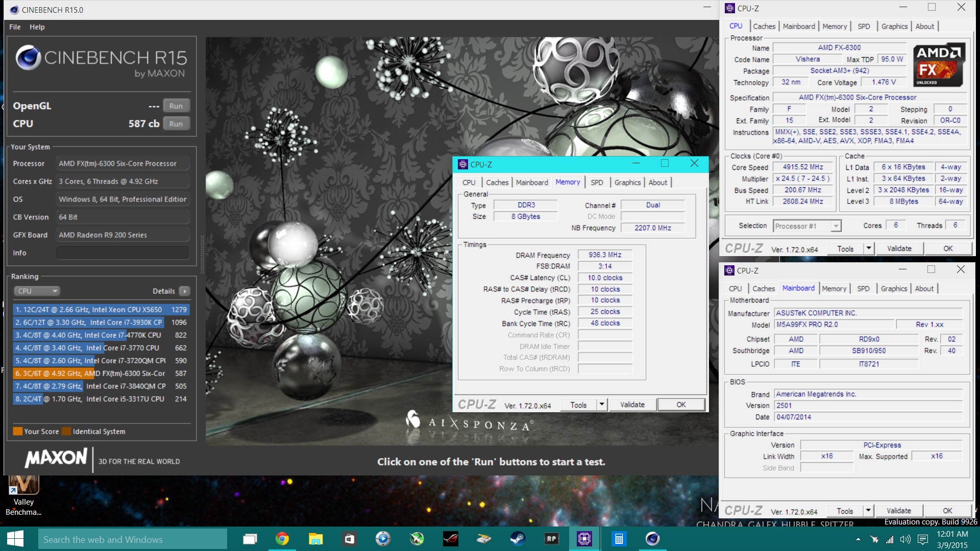980x551 pixels.
Task: Click Validate in top-right CPU-Z window
Action: click(x=899, y=249)
